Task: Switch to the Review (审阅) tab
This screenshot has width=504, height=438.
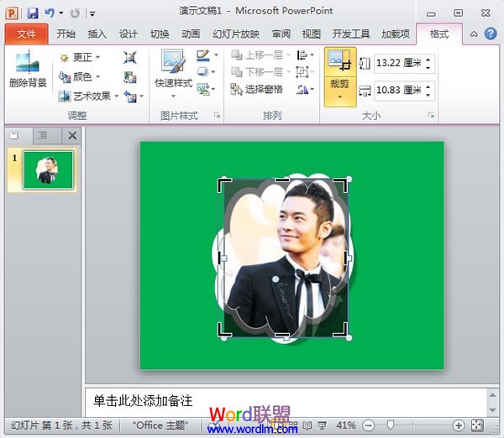Action: (x=281, y=34)
